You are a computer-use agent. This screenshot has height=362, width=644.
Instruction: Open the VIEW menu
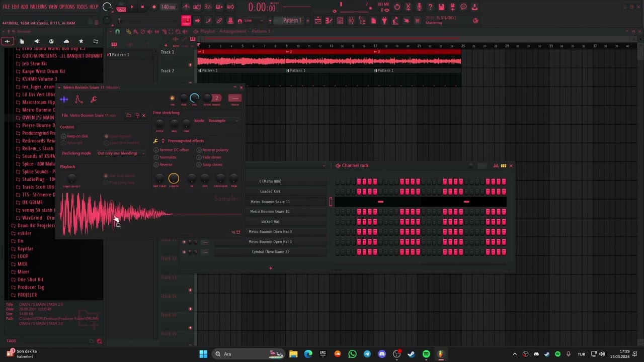pos(53,7)
